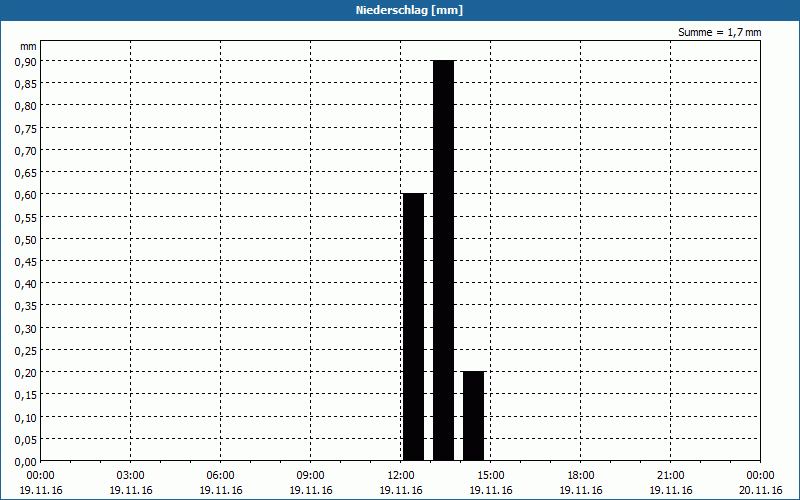Click the 0,90 y-axis label

[x=26, y=62]
